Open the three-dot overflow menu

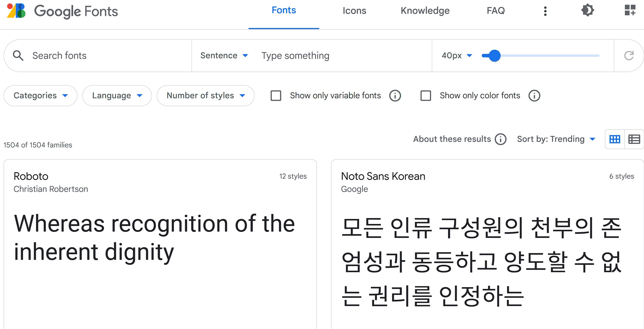pyautogui.click(x=545, y=11)
